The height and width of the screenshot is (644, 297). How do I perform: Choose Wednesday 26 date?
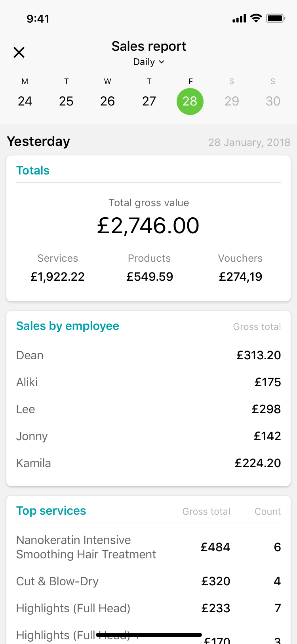107,101
